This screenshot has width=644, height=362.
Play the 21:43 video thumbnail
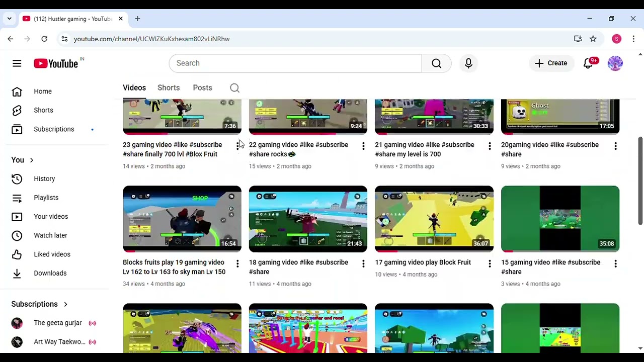pos(308,219)
